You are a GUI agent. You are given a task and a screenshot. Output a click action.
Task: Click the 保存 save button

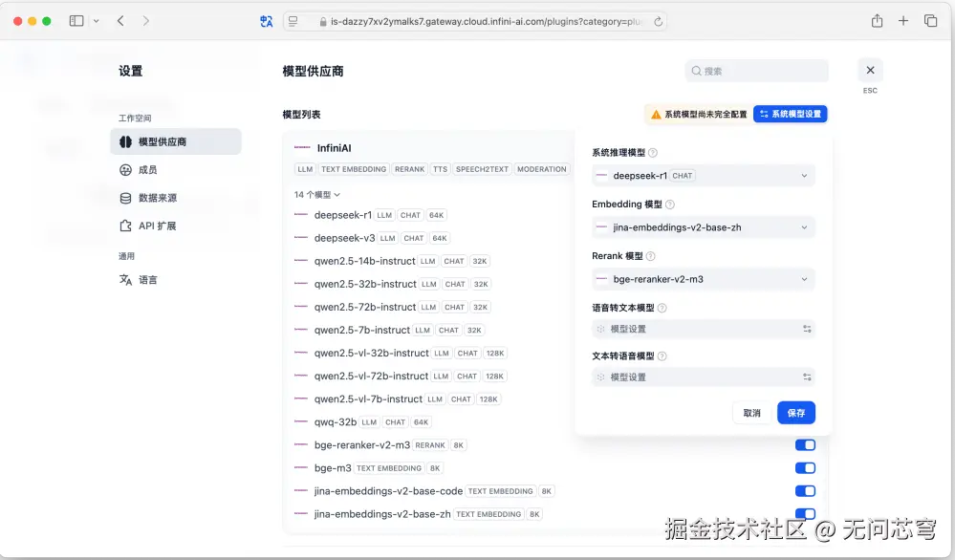click(x=796, y=412)
